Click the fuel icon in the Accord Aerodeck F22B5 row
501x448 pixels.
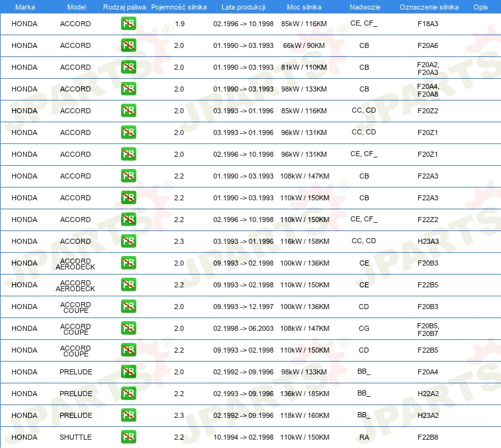click(128, 285)
